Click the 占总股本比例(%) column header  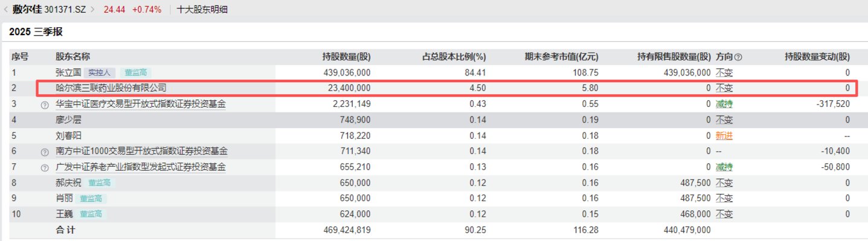pos(454,57)
